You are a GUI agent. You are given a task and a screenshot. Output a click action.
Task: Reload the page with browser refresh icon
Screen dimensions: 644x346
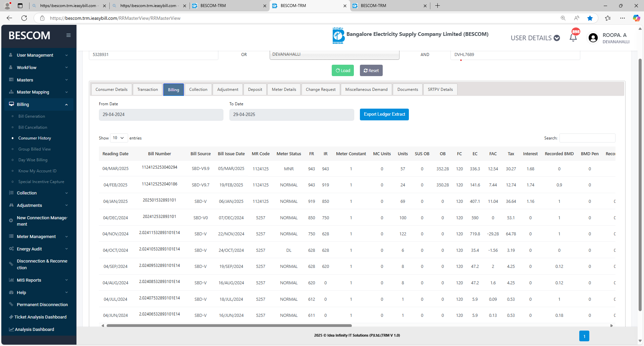24,18
